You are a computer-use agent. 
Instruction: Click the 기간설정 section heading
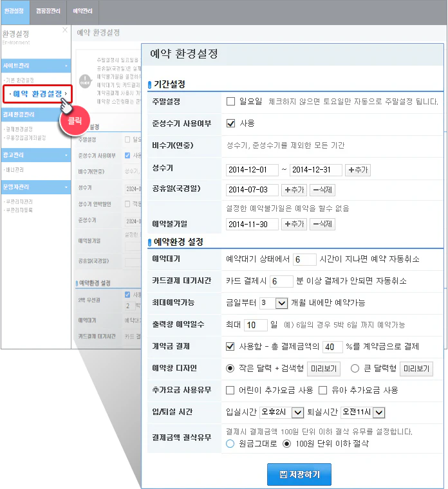click(x=169, y=84)
